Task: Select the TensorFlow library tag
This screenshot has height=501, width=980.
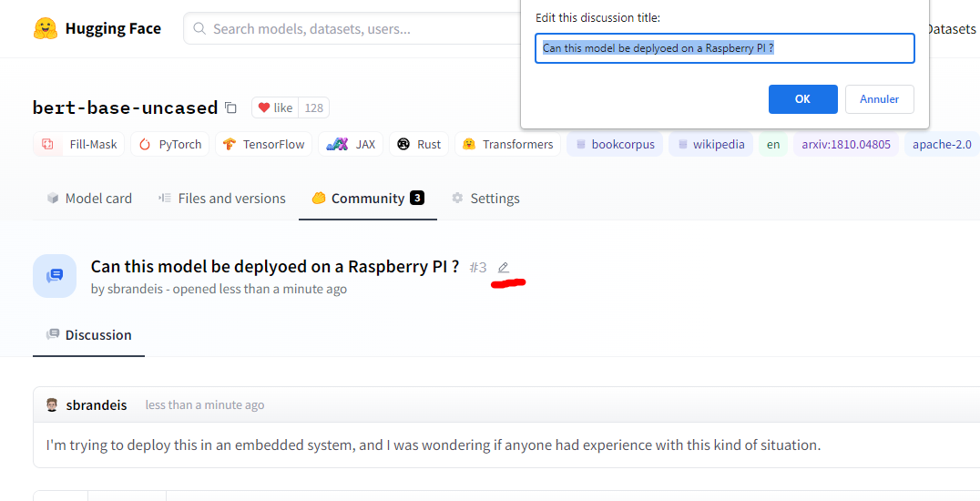Action: pyautogui.click(x=263, y=144)
